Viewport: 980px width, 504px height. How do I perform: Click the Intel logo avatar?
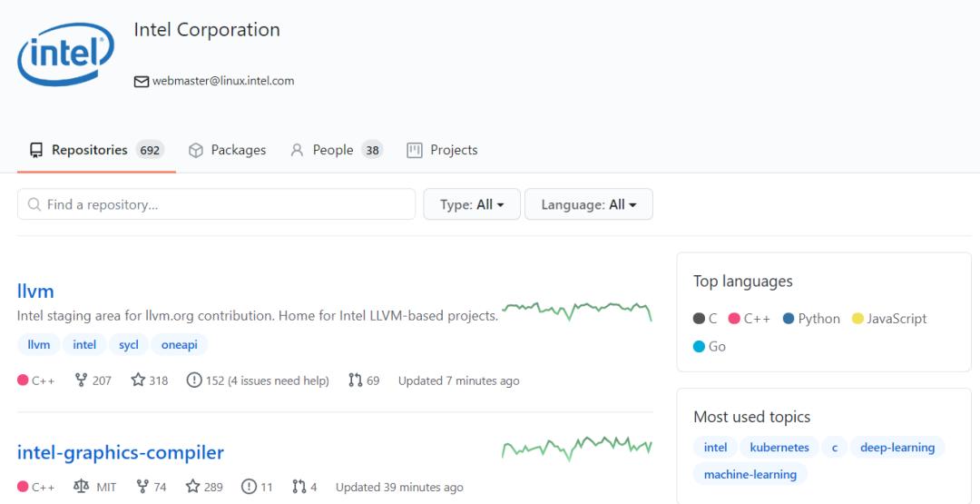point(65,54)
